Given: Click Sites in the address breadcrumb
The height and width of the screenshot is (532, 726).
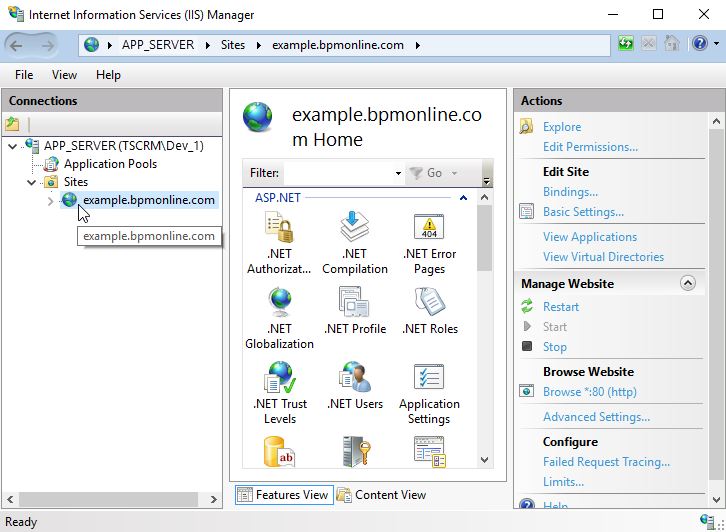Looking at the screenshot, I should pyautogui.click(x=233, y=45).
